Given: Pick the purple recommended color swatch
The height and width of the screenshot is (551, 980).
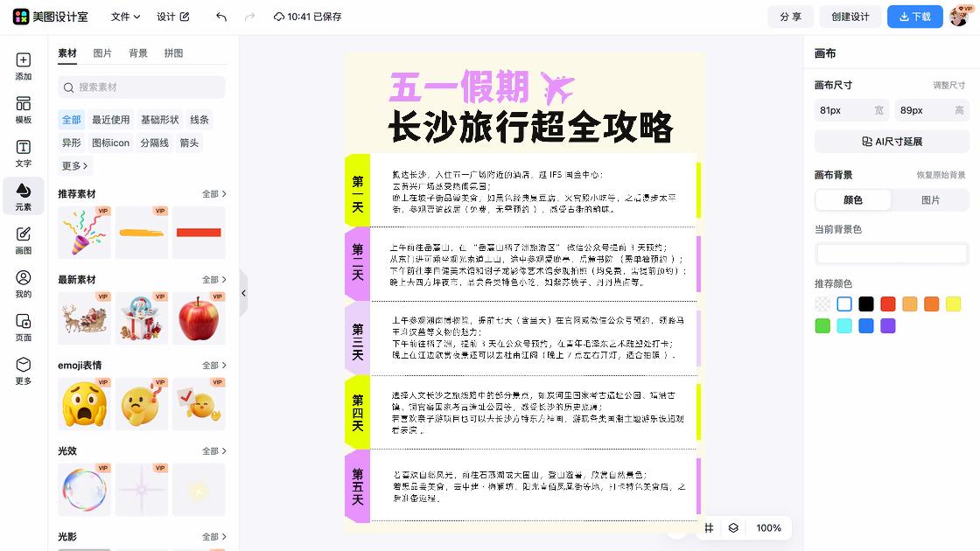Looking at the screenshot, I should pos(887,325).
